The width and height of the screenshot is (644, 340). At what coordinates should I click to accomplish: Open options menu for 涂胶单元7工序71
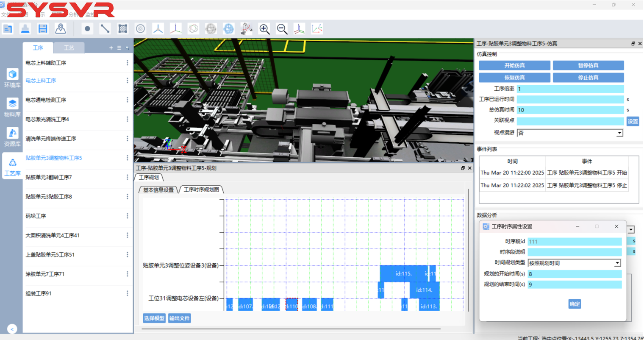click(127, 274)
